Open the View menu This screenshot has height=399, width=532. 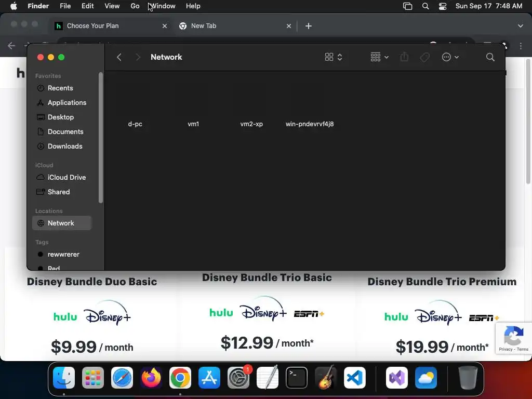pyautogui.click(x=112, y=6)
